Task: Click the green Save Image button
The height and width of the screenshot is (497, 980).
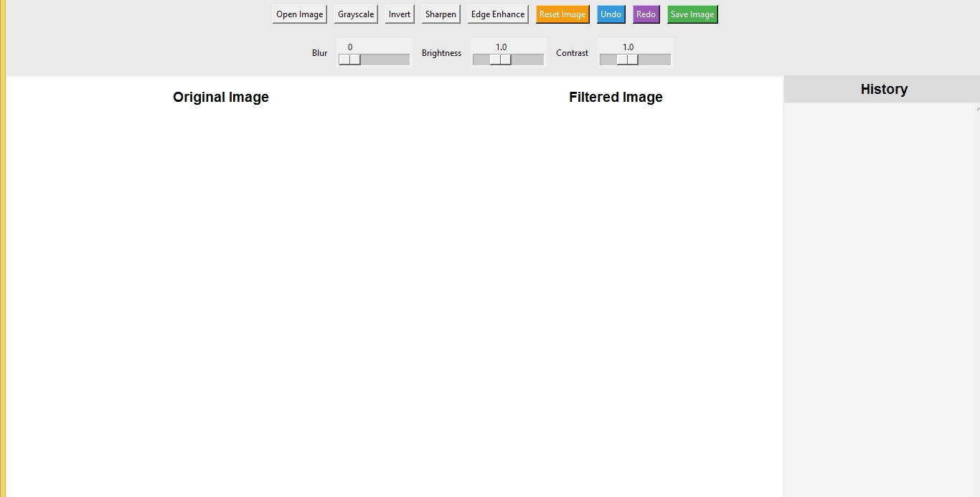Action: pos(692,14)
